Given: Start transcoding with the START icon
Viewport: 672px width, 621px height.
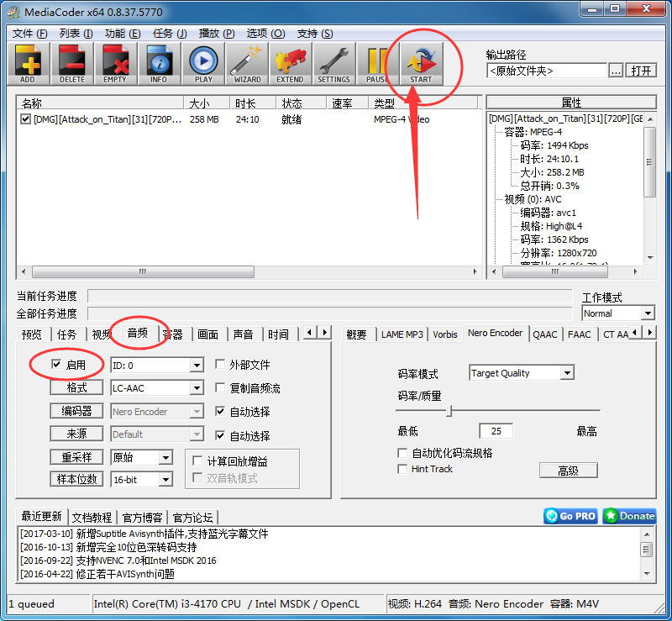Looking at the screenshot, I should point(423,63).
